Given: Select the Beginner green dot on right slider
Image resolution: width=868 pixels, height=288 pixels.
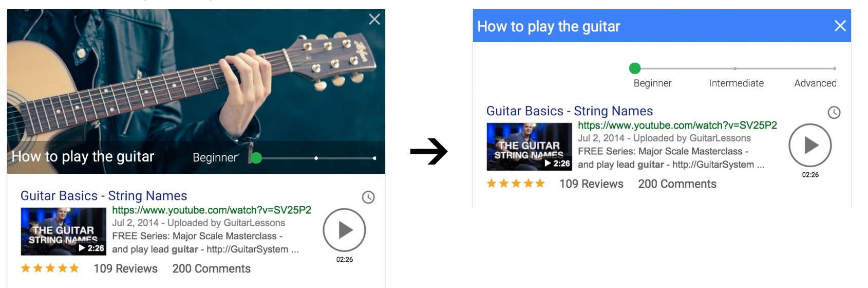Looking at the screenshot, I should click(635, 68).
